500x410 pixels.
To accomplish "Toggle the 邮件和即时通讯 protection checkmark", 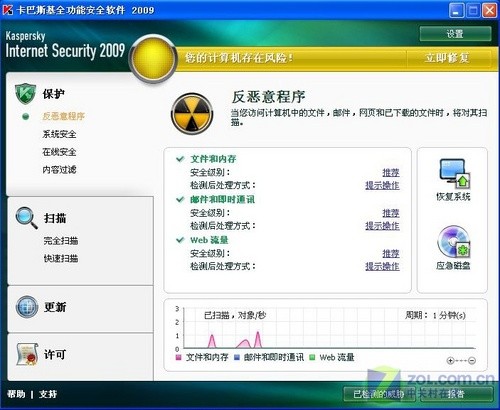I will (x=180, y=199).
